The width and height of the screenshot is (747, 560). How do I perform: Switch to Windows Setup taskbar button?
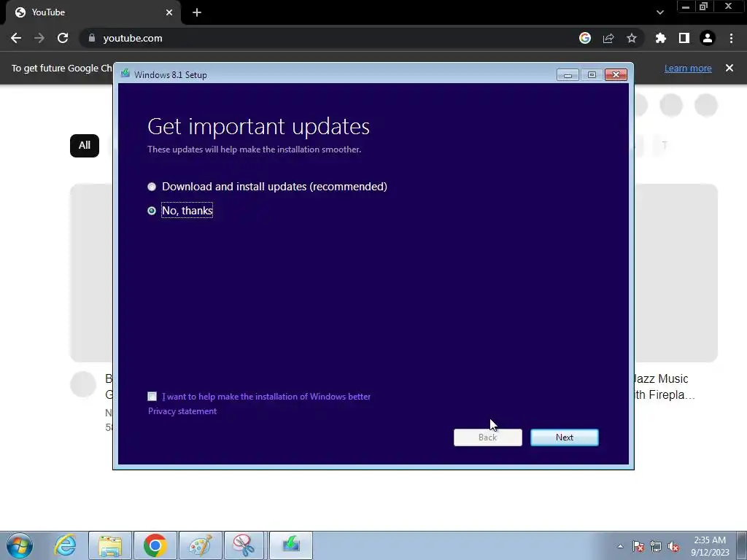pos(290,545)
